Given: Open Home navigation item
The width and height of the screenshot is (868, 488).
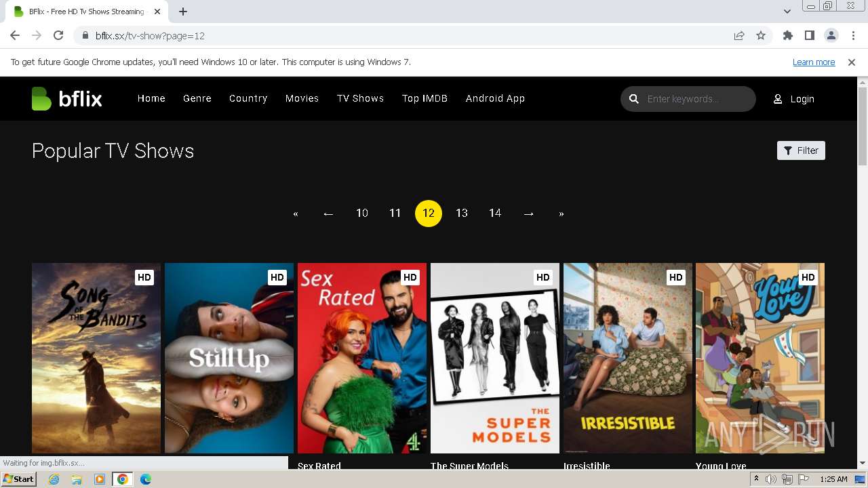Looking at the screenshot, I should 151,98.
